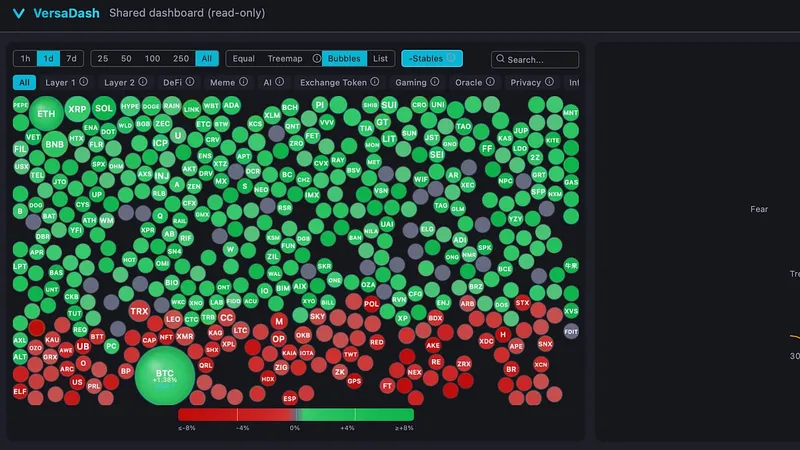Screen dimensions: 800x450
Task: Click the red ELF bubble
Action: 20,391
